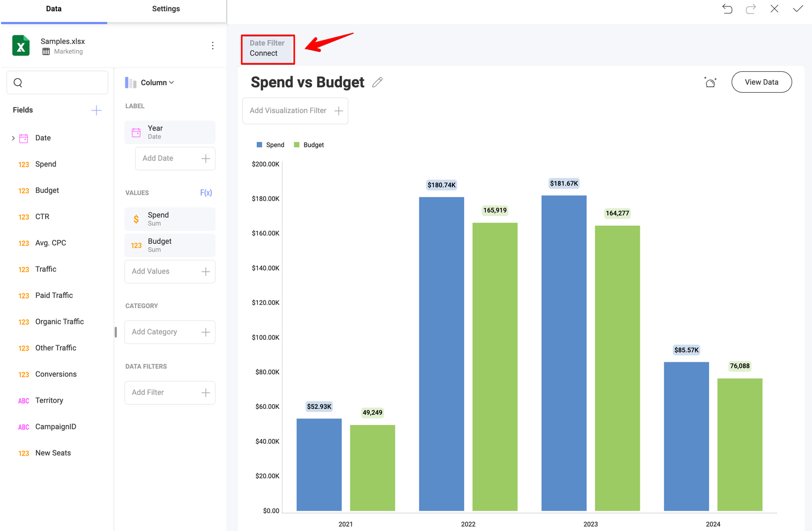Click the Date Filter Connect button
This screenshot has height=531, width=812.
(267, 48)
